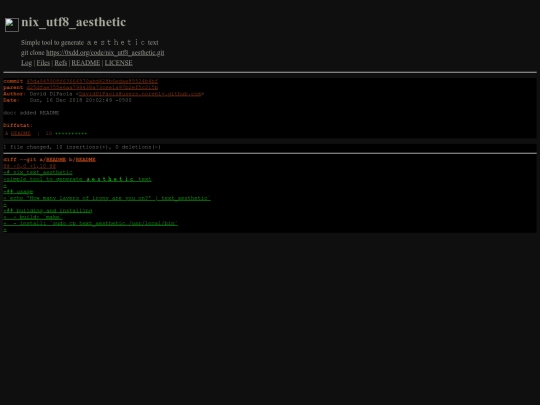Click the first added heading diff line
This screenshot has height=405, width=540.
[x=38, y=172]
